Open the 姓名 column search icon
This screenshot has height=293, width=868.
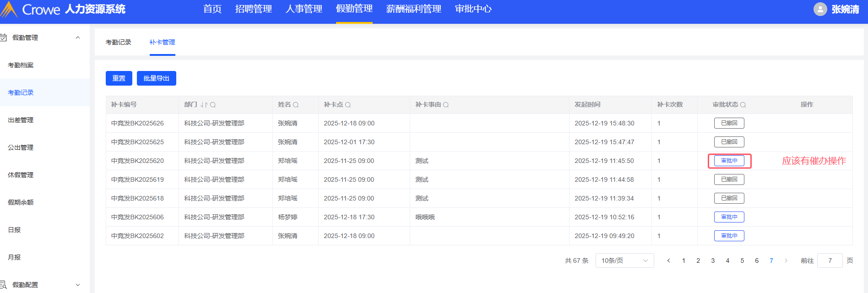tap(296, 105)
